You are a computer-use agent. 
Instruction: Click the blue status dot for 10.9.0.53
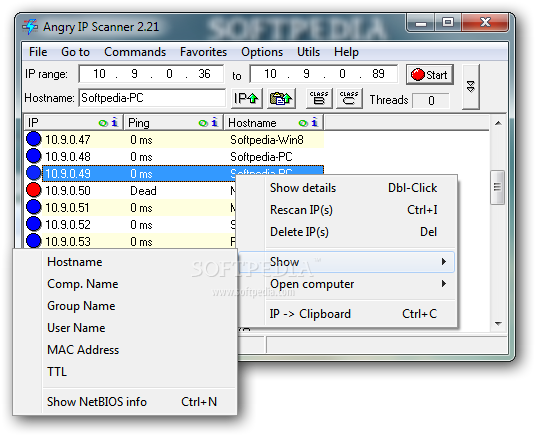coord(34,241)
